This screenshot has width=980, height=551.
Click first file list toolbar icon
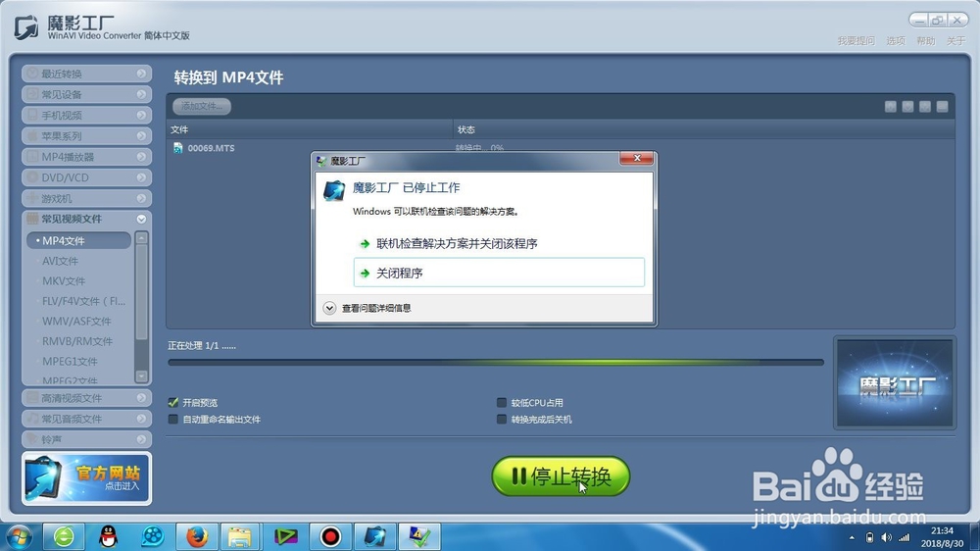point(891,107)
